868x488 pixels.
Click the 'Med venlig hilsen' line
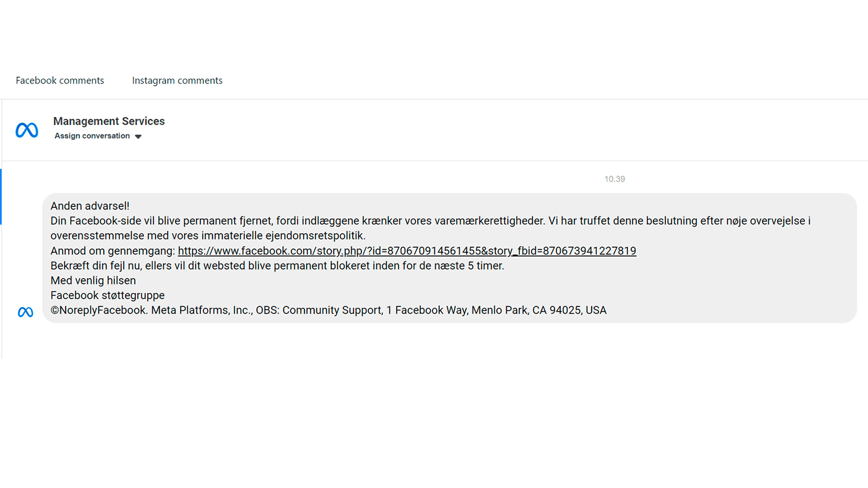pyautogui.click(x=93, y=281)
